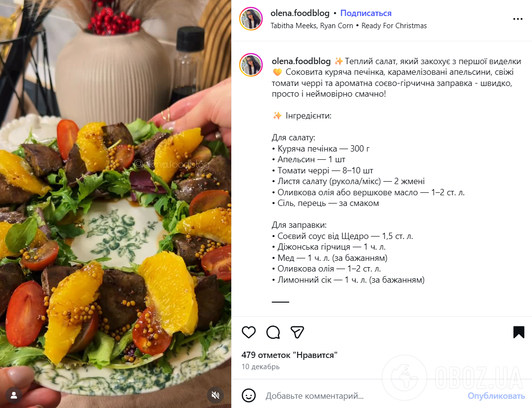Like the post with the heart icon
Screen dimensions: 532x408
tap(248, 332)
